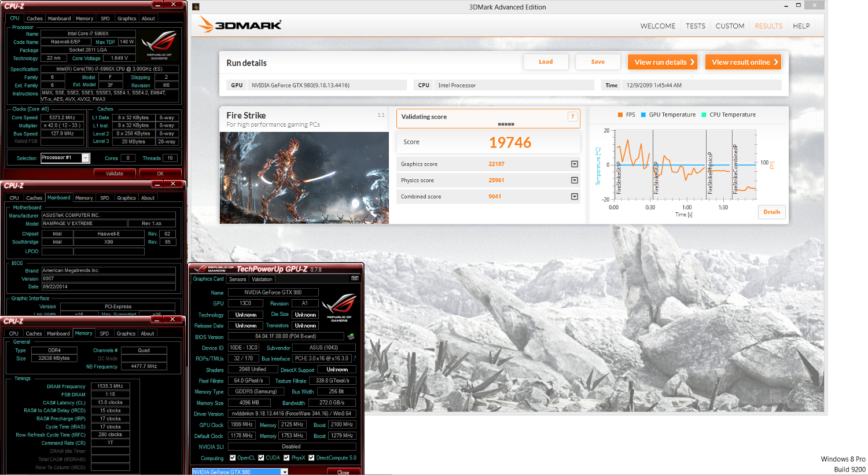The image size is (868, 475).
Task: Toggle the CUDA checkbox in GPU-Z
Action: tap(261, 458)
